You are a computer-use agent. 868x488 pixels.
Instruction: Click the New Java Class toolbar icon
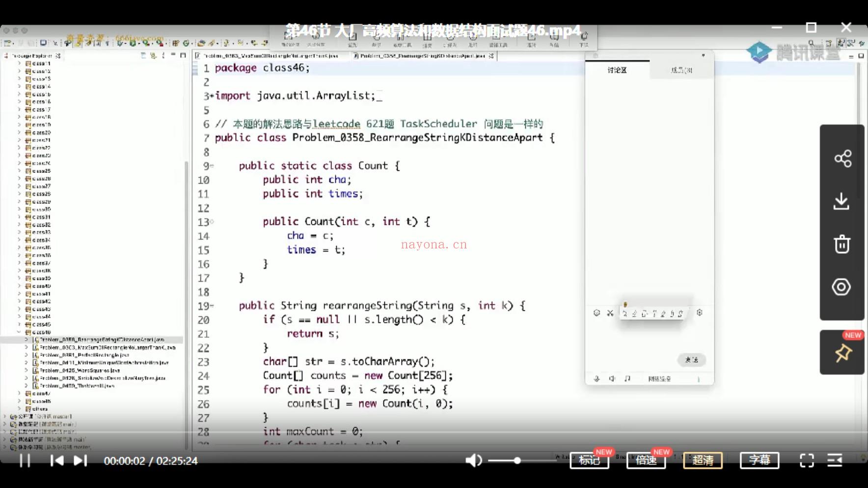coord(186,43)
